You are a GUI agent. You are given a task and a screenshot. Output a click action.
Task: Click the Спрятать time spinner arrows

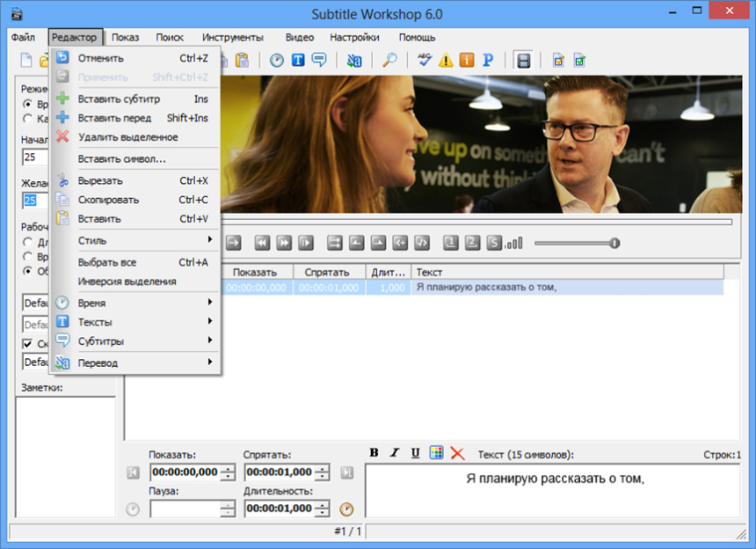323,472
